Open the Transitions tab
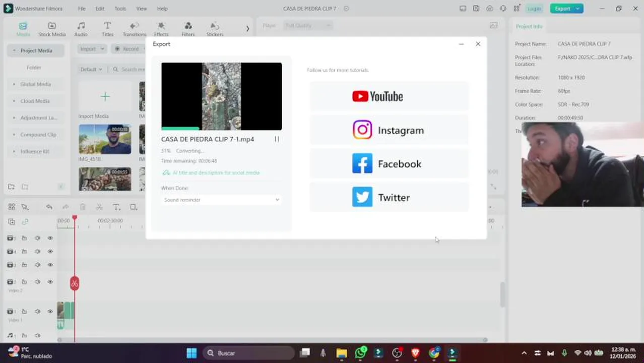This screenshot has width=644, height=363. pyautogui.click(x=134, y=29)
